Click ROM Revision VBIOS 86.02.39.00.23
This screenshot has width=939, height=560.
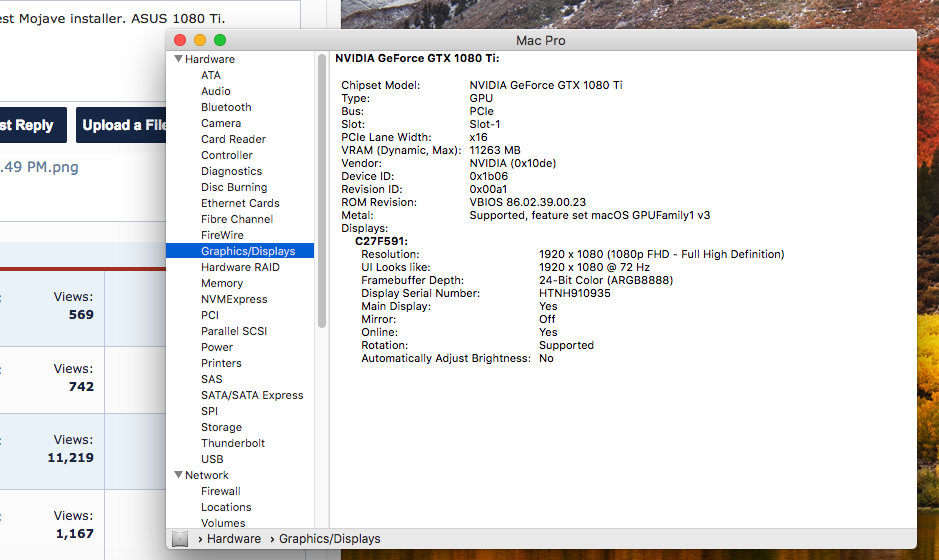click(528, 202)
